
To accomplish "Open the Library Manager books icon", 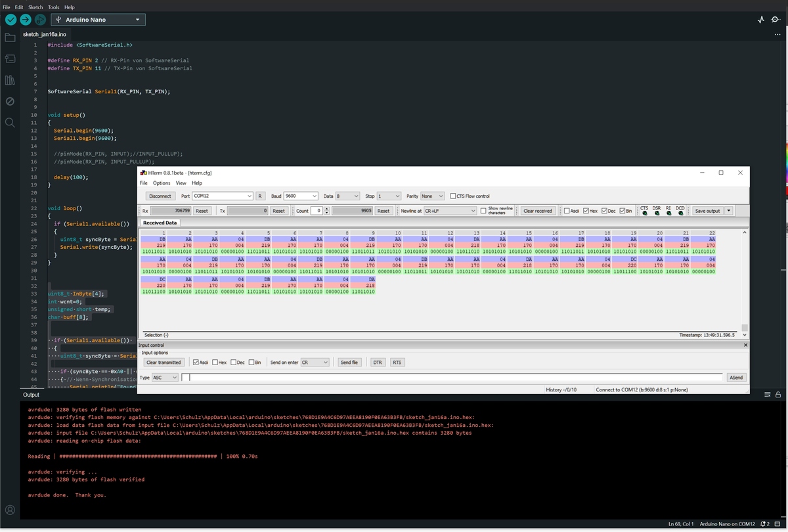I will click(10, 80).
